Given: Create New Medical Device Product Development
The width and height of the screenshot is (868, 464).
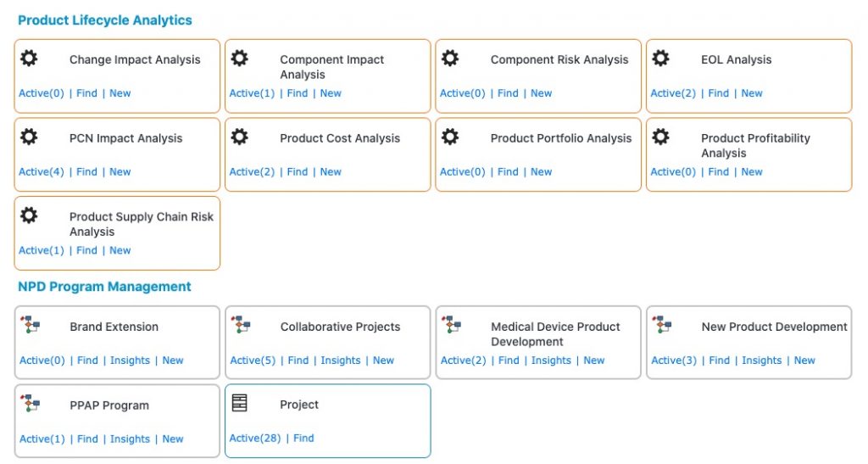Looking at the screenshot, I should point(594,361).
